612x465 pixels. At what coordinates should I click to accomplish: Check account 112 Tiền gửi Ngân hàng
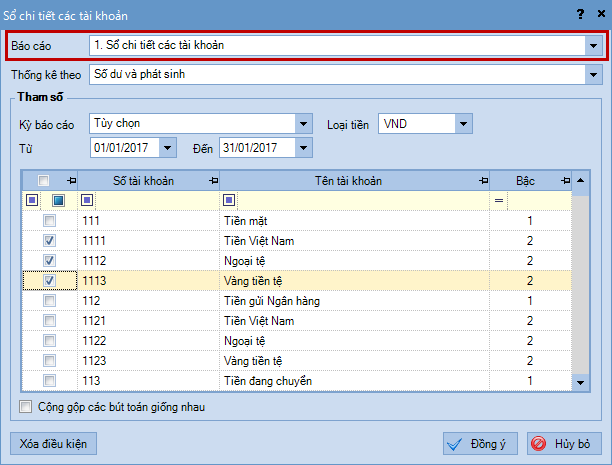49,301
